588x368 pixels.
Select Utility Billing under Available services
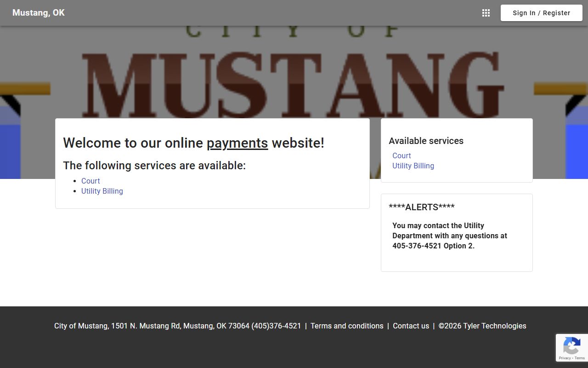point(413,166)
